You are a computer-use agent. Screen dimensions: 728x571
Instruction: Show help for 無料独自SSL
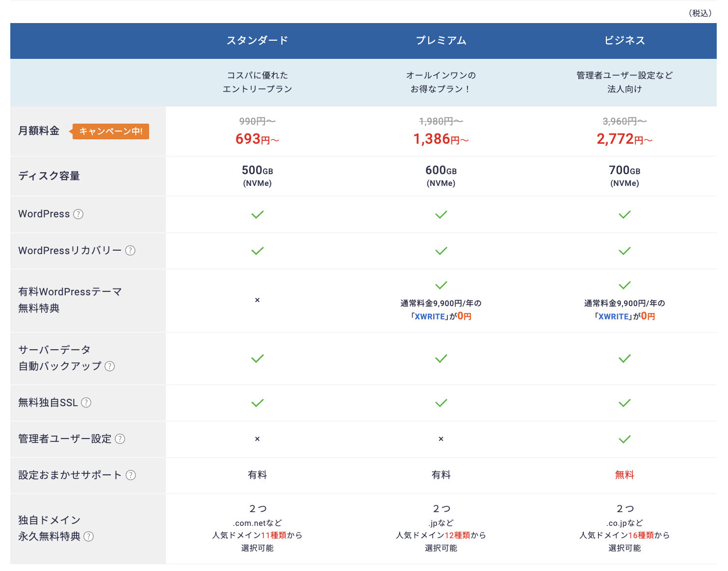click(86, 403)
